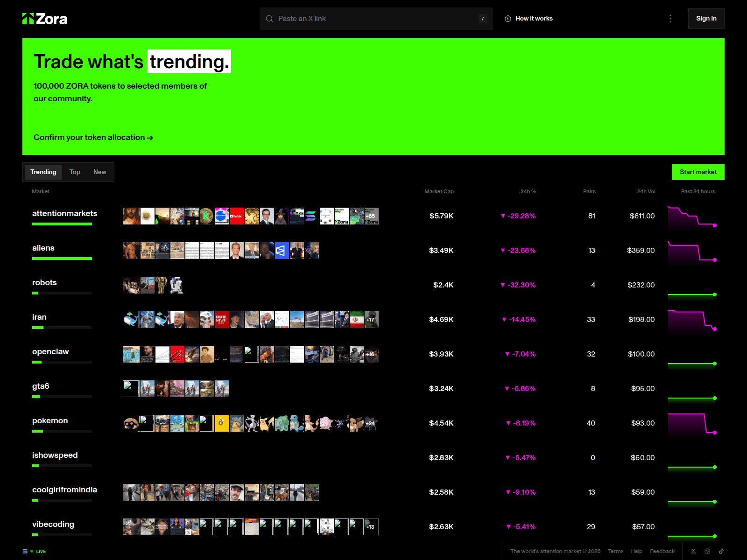Sort by 24h % column header
Screen dimensions: 747x560
[528, 191]
